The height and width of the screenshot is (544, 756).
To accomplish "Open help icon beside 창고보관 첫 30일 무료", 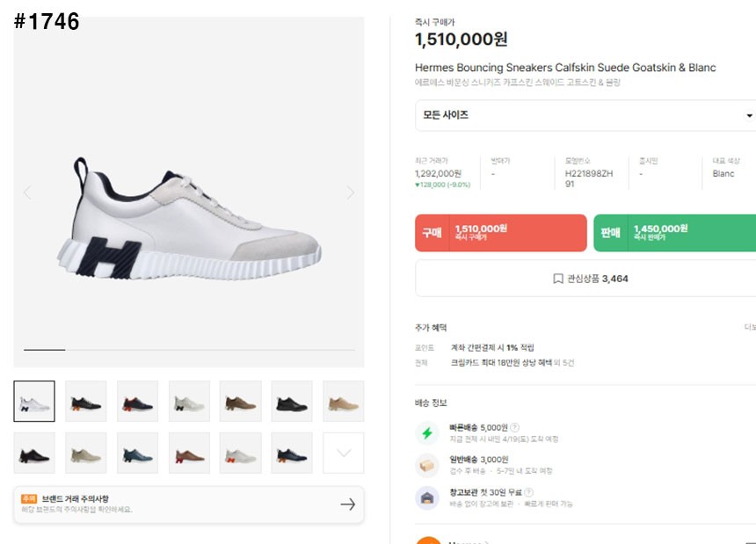I will pos(529,492).
